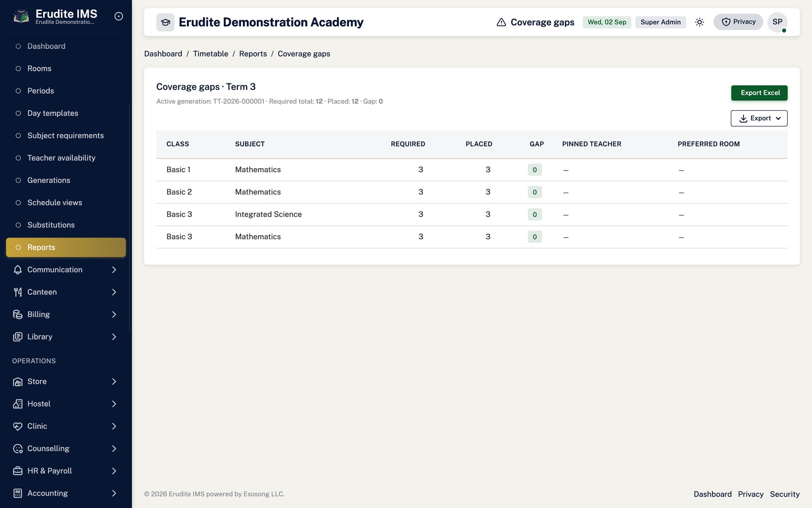Open Schedule views in sidebar

(x=66, y=203)
